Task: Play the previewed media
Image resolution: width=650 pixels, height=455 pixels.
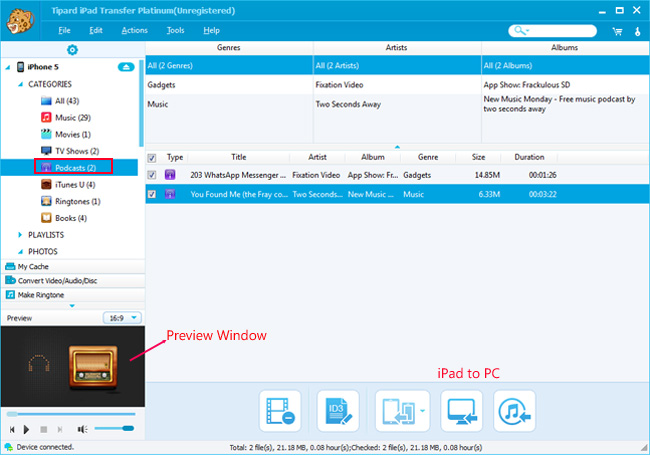Action: (x=27, y=429)
